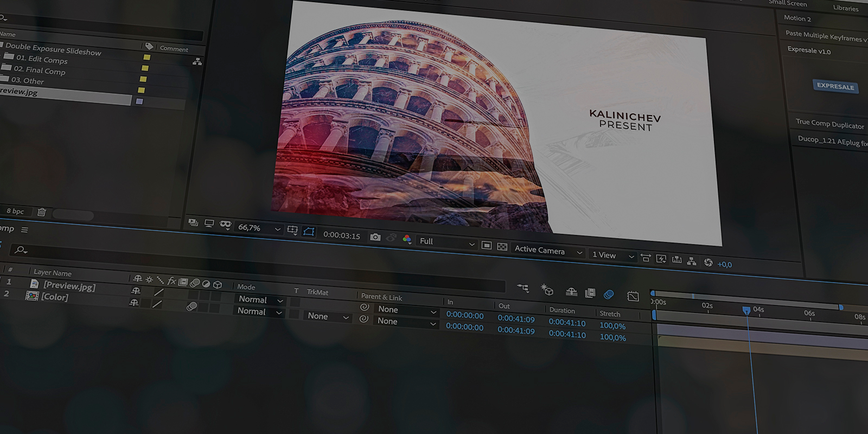Click the primary viewer monitor icon

209,224
